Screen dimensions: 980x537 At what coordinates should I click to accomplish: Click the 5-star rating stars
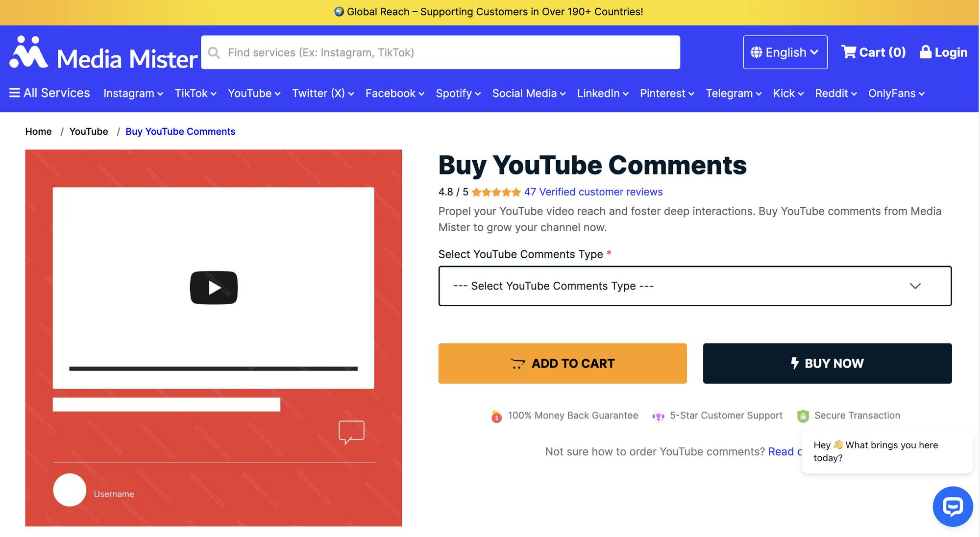tap(496, 192)
